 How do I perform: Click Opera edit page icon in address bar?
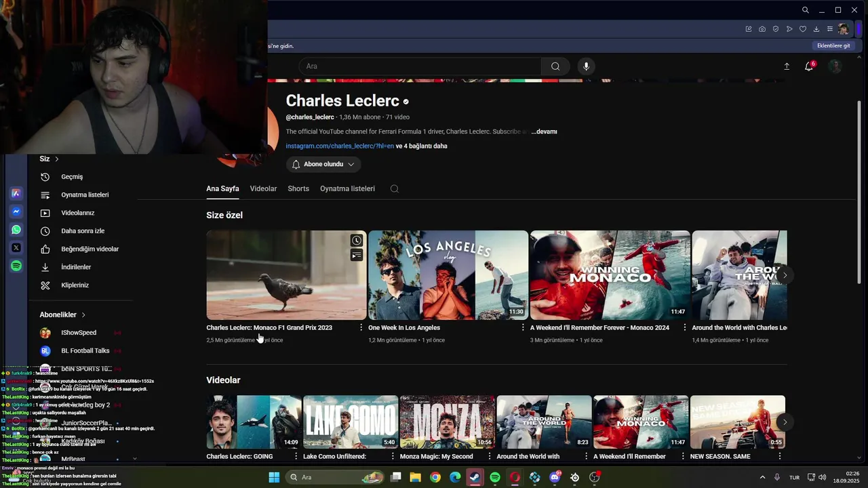point(749,29)
